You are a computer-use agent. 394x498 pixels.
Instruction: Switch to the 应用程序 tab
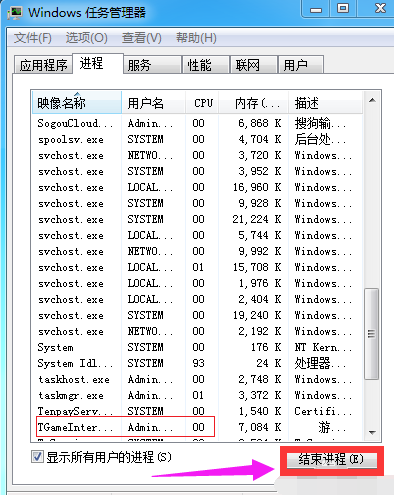point(43,65)
